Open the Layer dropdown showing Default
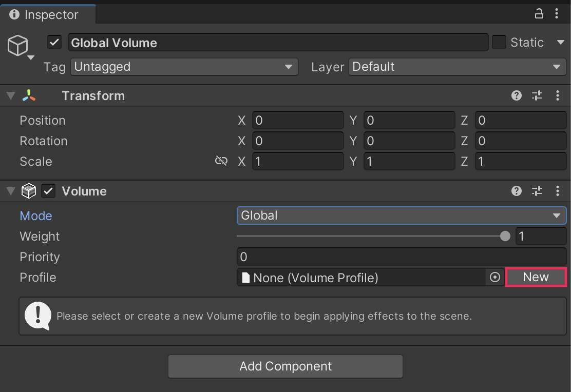Viewport: 571px width, 392px height. coord(457,67)
